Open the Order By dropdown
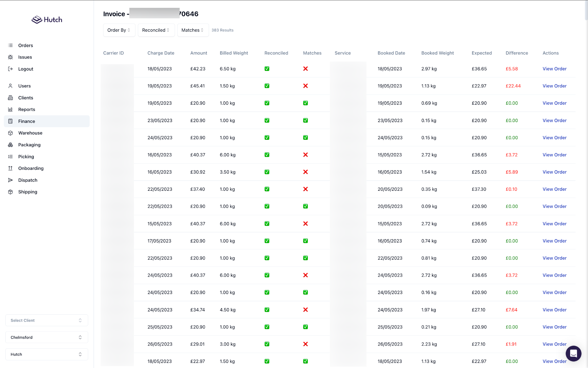The image size is (588, 368). pos(119,30)
